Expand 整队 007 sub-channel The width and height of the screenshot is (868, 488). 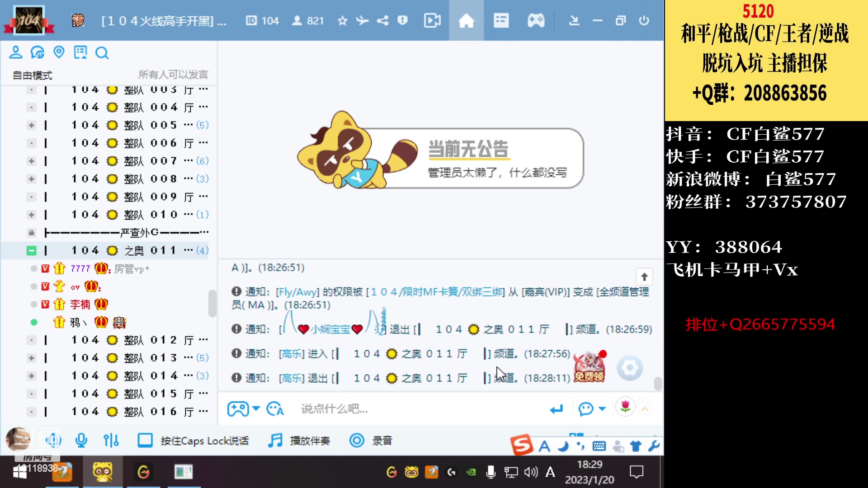click(x=31, y=161)
